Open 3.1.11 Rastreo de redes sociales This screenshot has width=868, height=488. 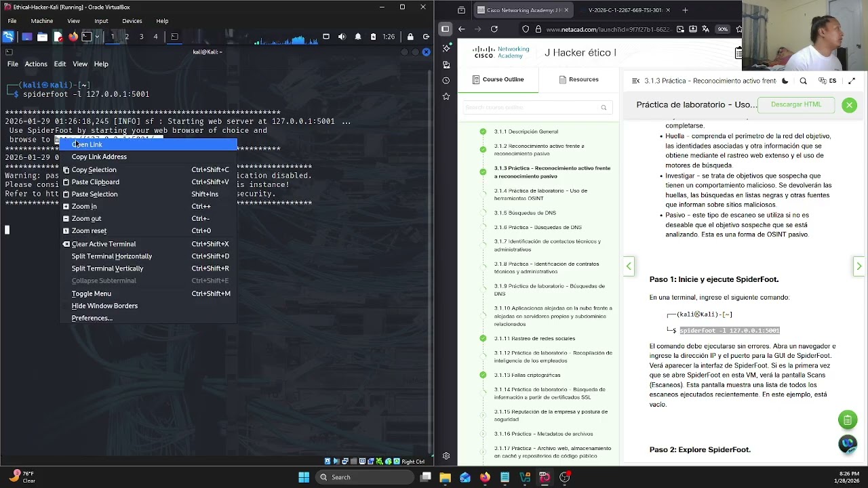(534, 338)
